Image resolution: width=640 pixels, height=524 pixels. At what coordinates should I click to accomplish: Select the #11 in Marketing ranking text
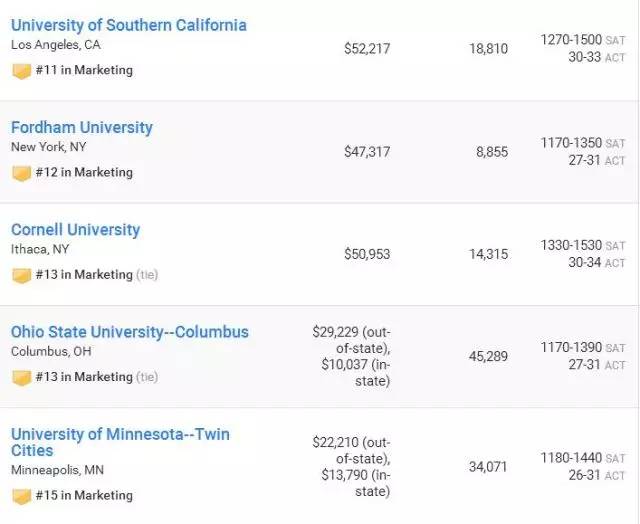point(84,70)
